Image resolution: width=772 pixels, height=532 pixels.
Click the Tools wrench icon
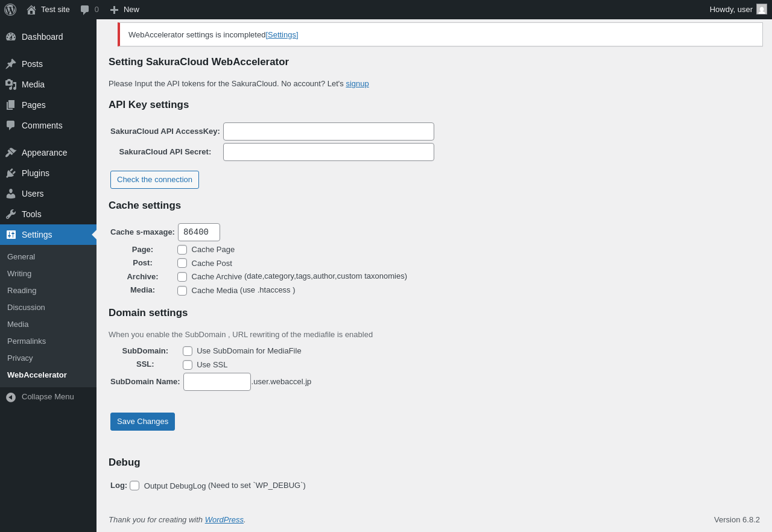pos(11,214)
